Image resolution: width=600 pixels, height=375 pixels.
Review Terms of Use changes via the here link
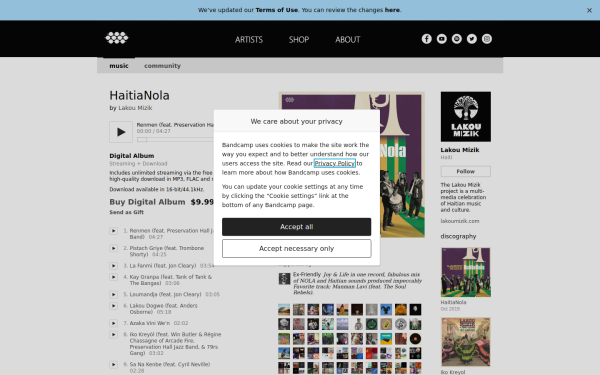[x=392, y=10]
